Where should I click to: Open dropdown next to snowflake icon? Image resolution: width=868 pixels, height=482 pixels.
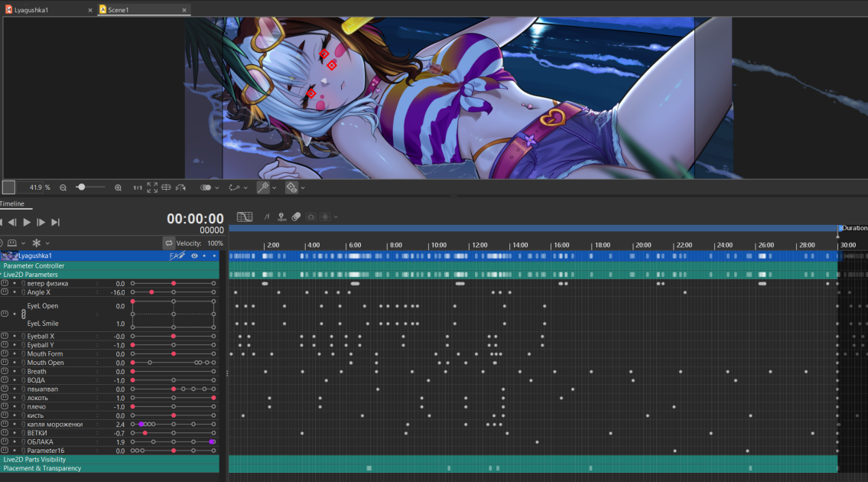point(47,243)
